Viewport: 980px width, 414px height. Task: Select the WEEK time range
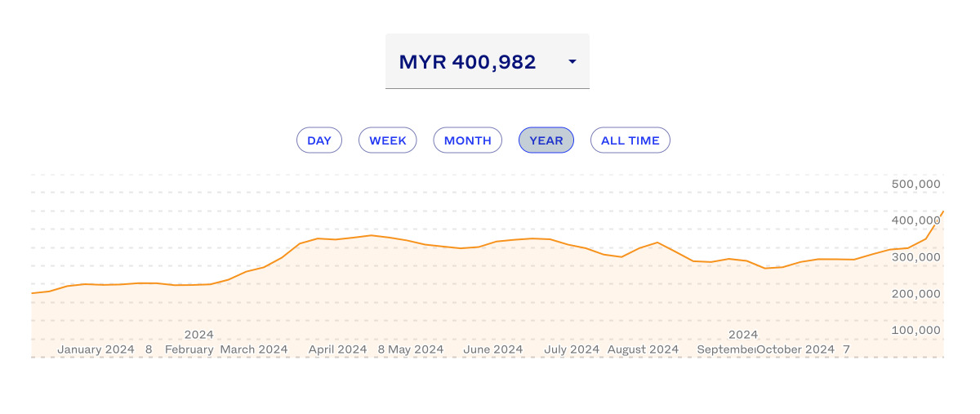point(388,140)
